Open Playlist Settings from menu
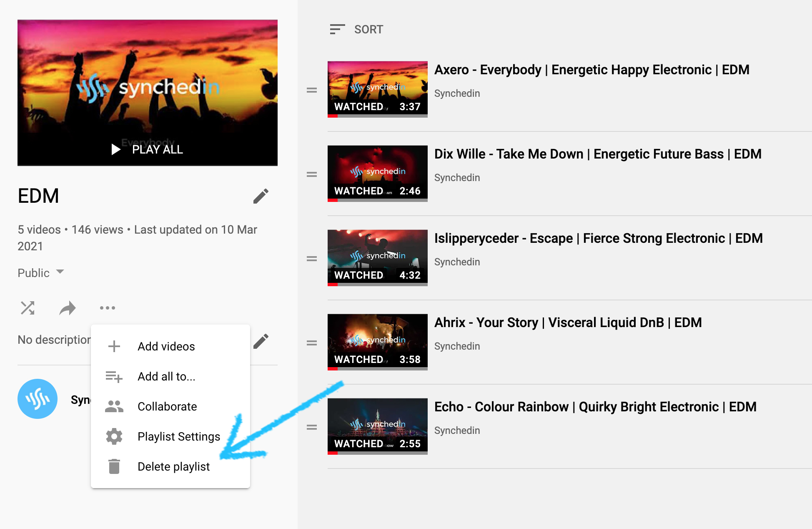This screenshot has height=529, width=812. (170, 436)
